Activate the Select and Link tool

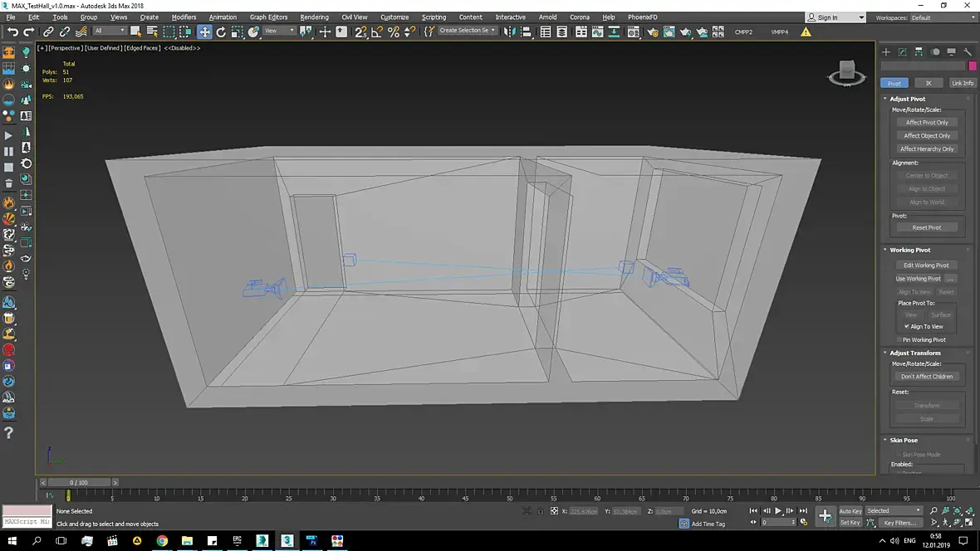[48, 32]
